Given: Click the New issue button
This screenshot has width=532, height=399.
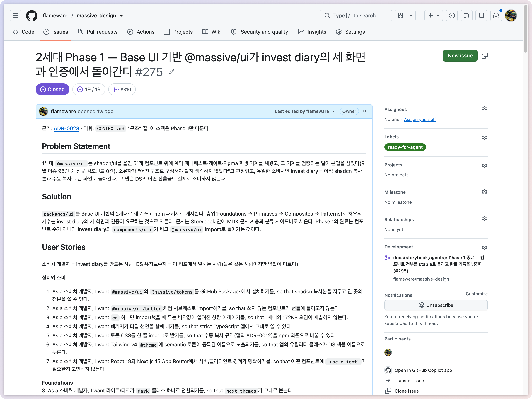Looking at the screenshot, I should [x=460, y=56].
